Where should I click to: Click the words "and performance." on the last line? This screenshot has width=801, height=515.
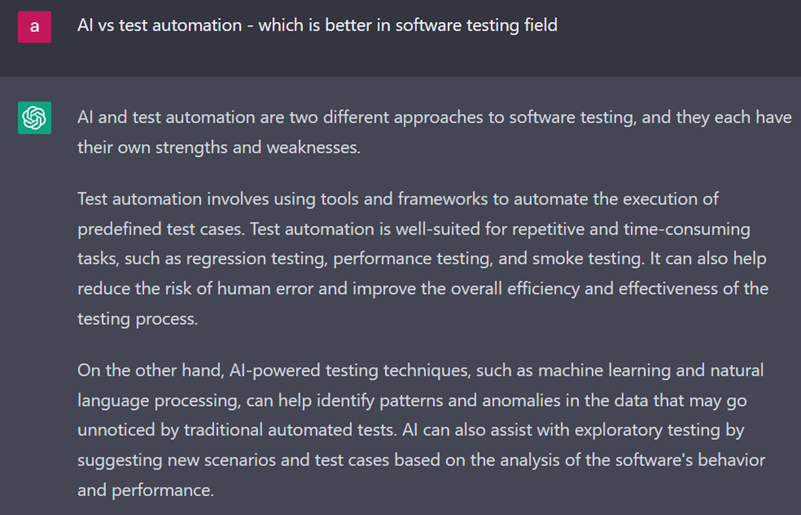(x=146, y=490)
